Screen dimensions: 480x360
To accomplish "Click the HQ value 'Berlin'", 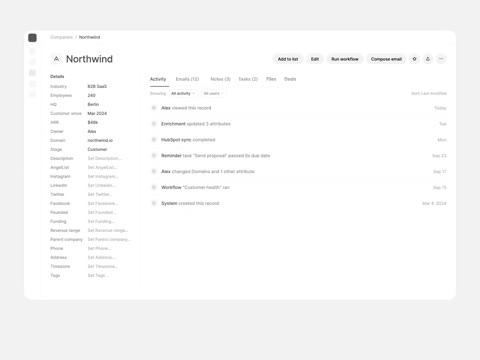I will [x=93, y=104].
